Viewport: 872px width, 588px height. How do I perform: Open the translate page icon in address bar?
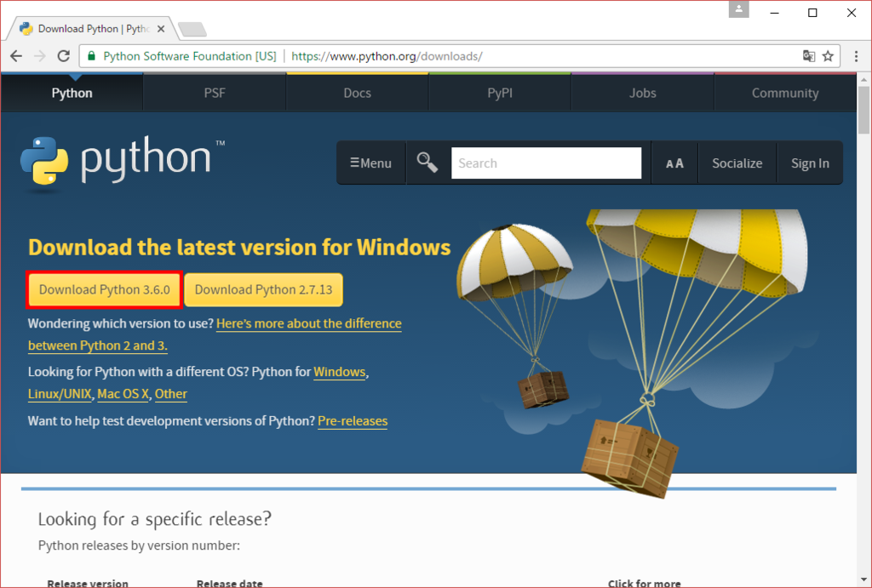coord(809,56)
